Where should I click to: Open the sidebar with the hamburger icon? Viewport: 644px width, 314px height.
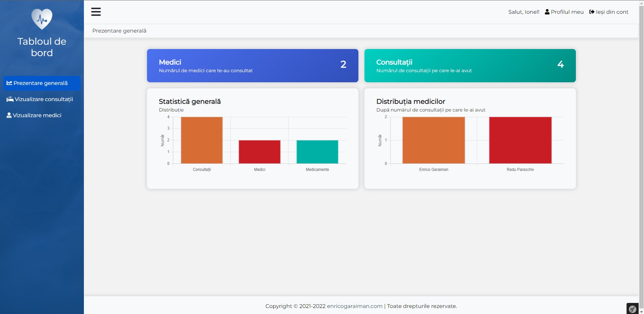(x=96, y=12)
